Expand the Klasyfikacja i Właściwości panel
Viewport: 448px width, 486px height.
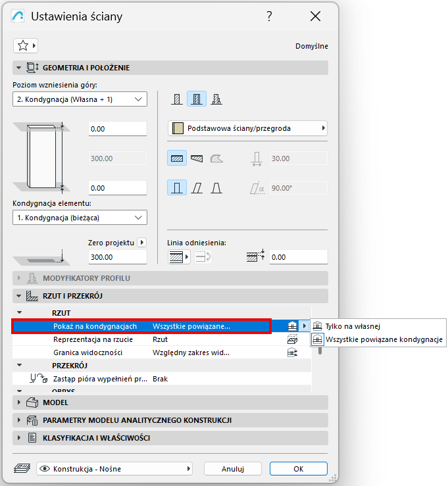click(x=19, y=438)
